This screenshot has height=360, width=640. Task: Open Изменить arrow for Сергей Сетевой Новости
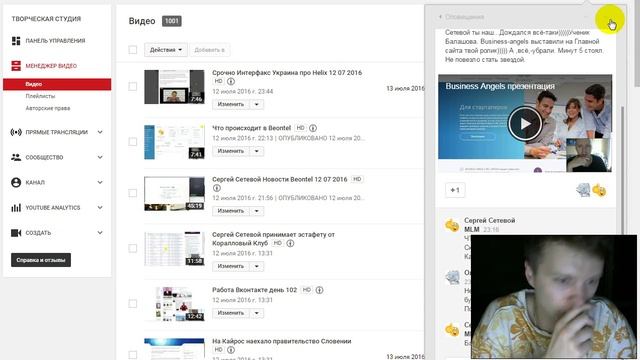pos(257,211)
